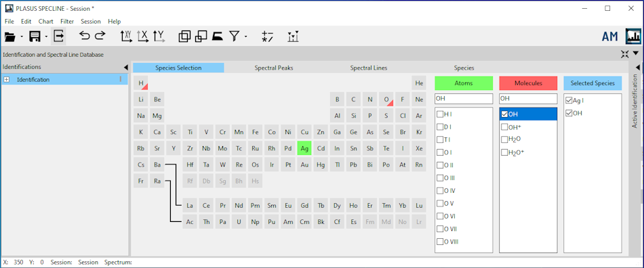Open the Help menu
This screenshot has width=644, height=268.
click(x=114, y=21)
